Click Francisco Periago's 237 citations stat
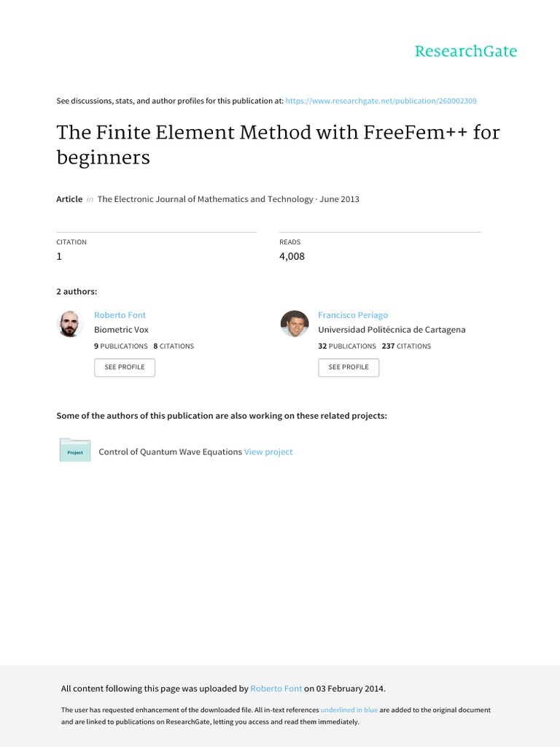This screenshot has height=747, width=560. 406,347
